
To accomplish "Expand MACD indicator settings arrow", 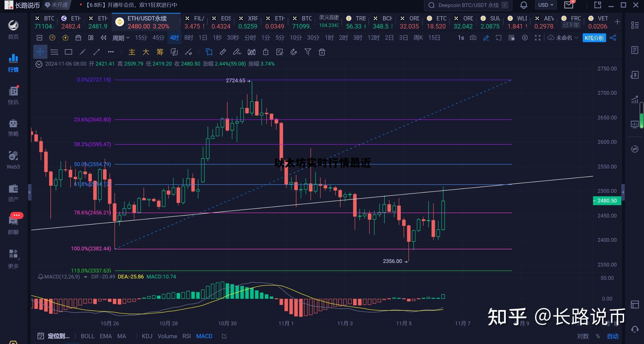I will tap(86, 277).
